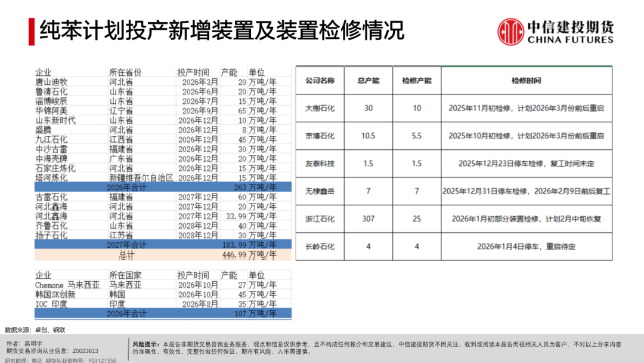Click the 所在省份 column header
Image resolution: width=644 pixels, height=363 pixels.
click(125, 72)
